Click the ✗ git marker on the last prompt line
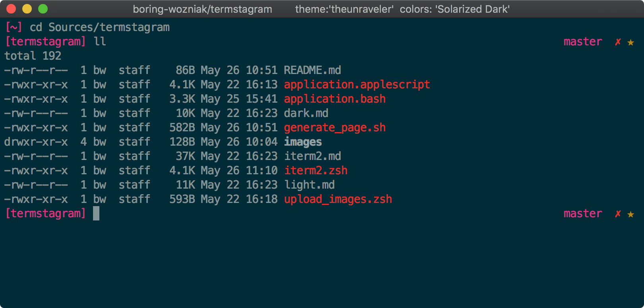644x308 pixels. 618,214
